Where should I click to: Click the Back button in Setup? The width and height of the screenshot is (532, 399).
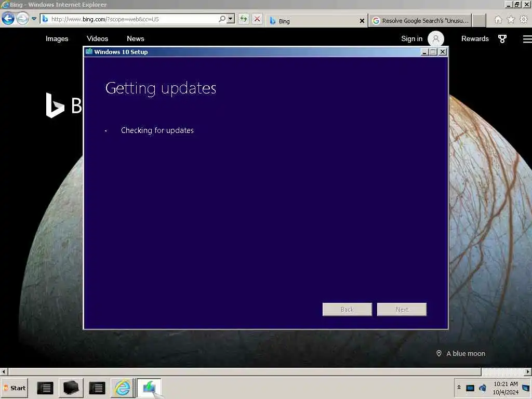(x=347, y=310)
